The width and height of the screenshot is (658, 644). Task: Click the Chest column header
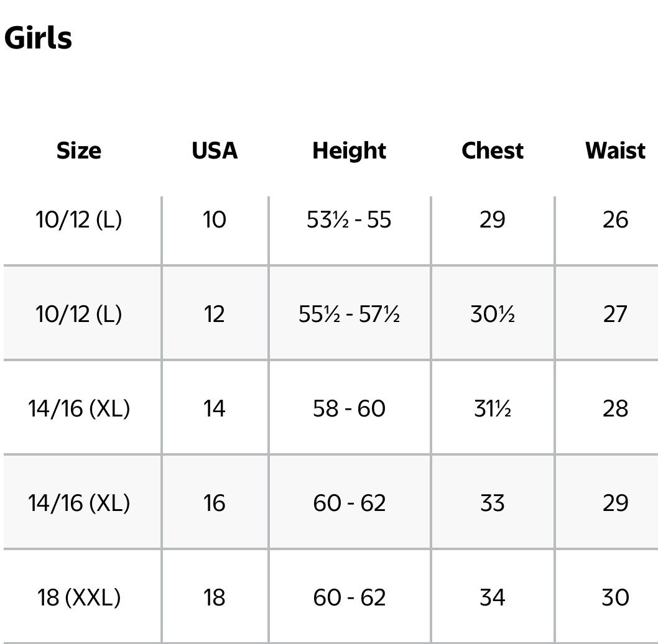(492, 150)
